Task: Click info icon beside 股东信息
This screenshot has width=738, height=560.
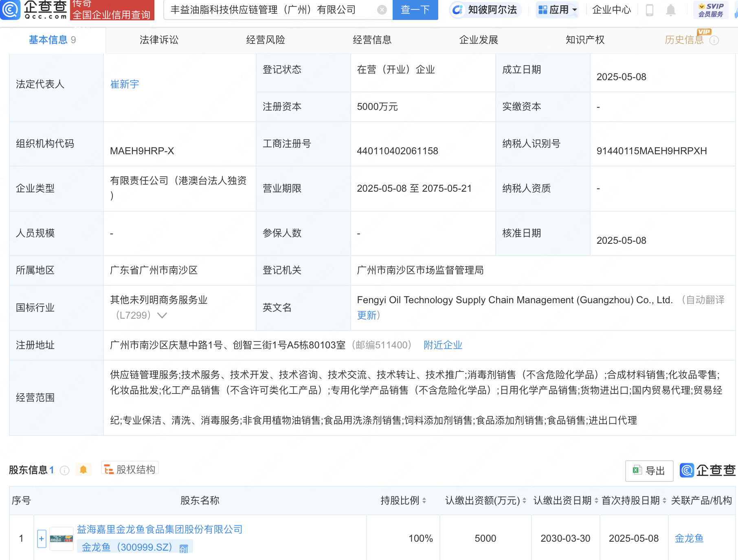Action: (x=64, y=470)
